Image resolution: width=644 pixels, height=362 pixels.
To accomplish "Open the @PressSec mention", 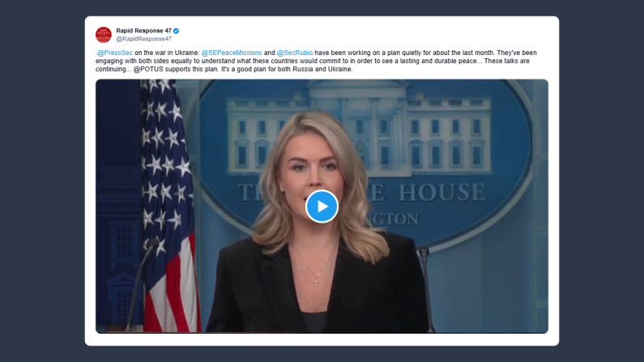I will pos(115,53).
